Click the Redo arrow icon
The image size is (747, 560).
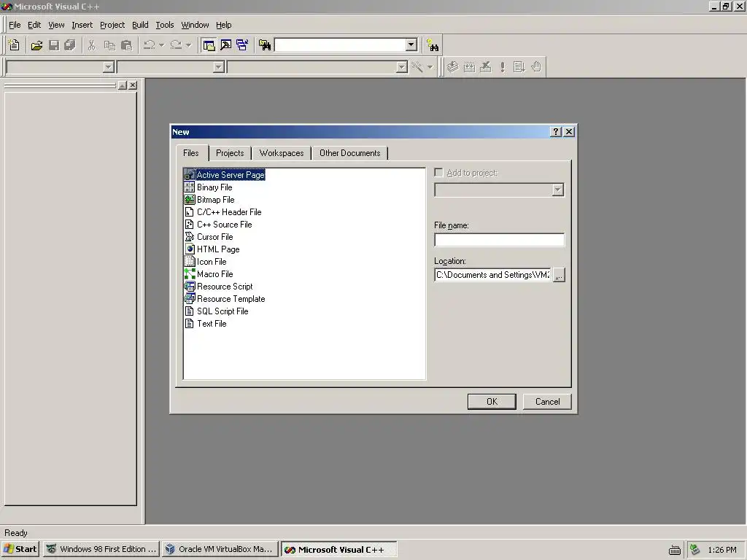176,45
